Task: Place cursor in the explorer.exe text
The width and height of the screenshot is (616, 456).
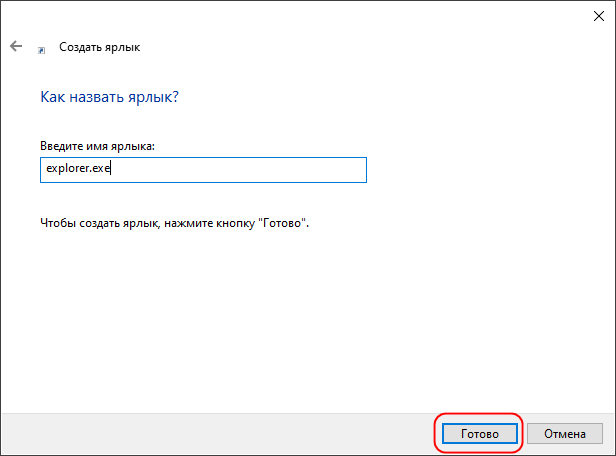Action: coord(78,168)
